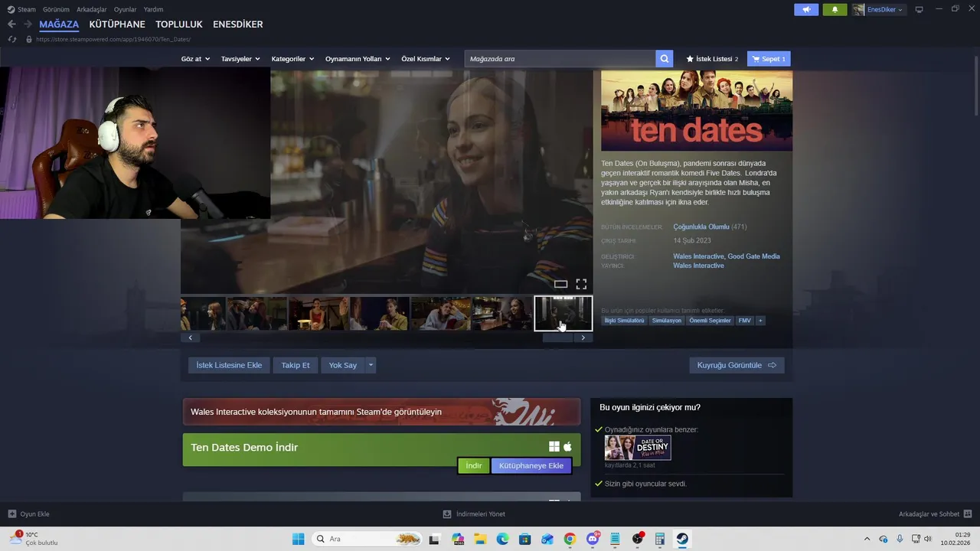Image resolution: width=980 pixels, height=551 pixels.
Task: Open the Çoğunlukla Olumlu reviews link
Action: coord(701,227)
